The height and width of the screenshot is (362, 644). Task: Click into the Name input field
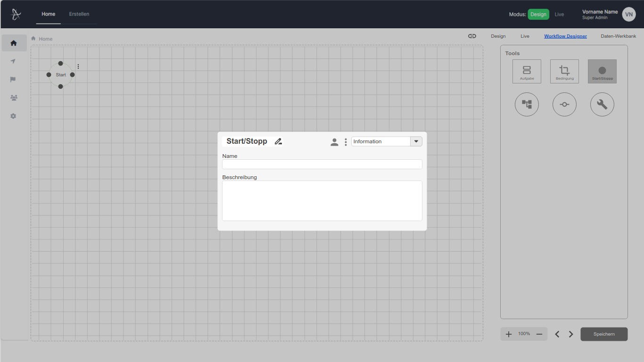click(322, 164)
